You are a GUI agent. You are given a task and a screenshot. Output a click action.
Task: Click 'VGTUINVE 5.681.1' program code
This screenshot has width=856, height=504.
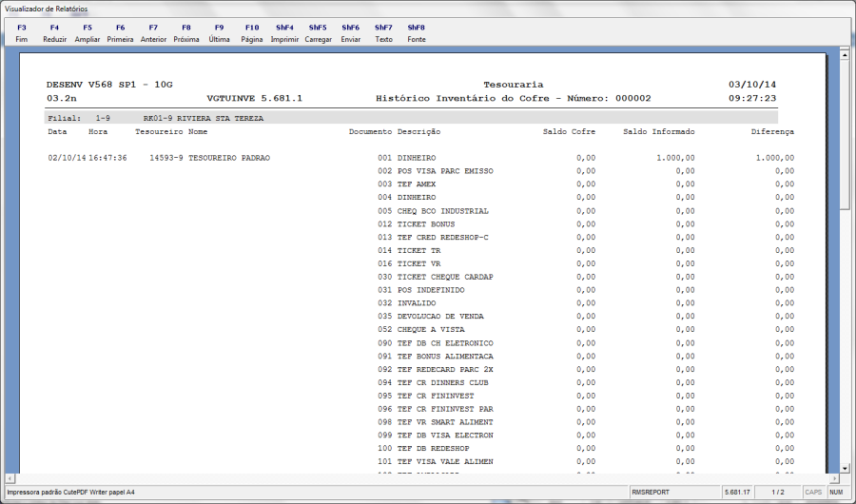point(254,98)
